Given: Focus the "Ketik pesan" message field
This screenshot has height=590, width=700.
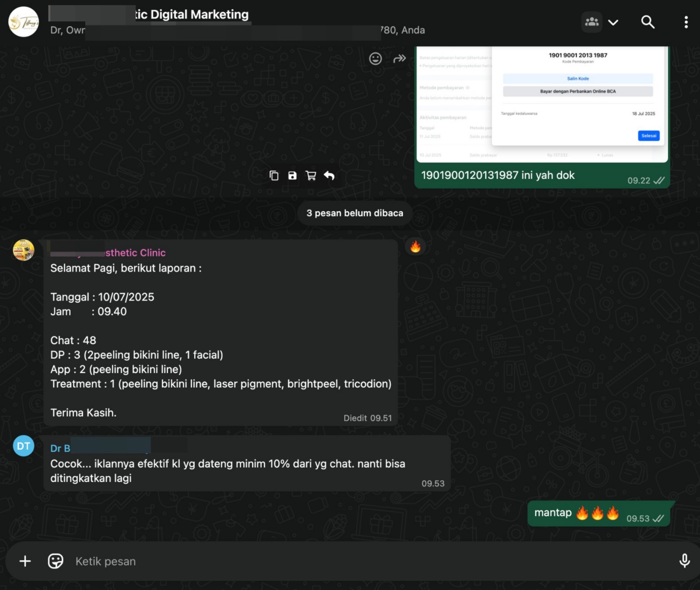Looking at the screenshot, I should click(350, 561).
